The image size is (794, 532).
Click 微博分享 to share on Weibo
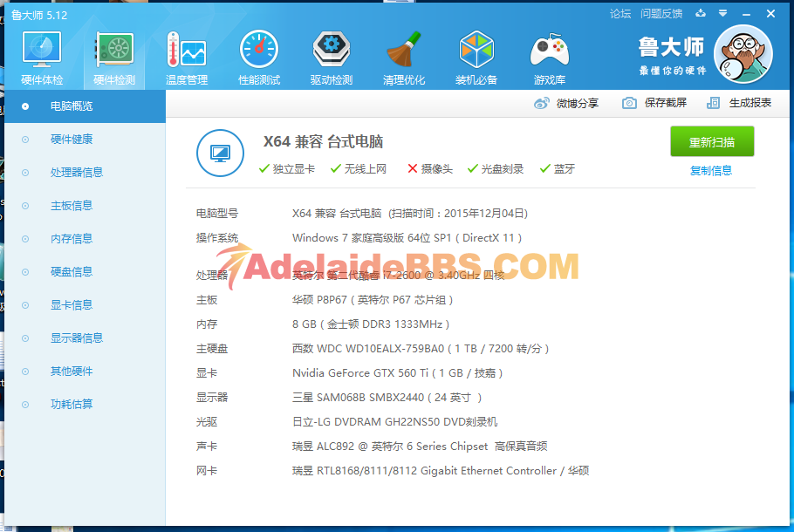click(578, 103)
